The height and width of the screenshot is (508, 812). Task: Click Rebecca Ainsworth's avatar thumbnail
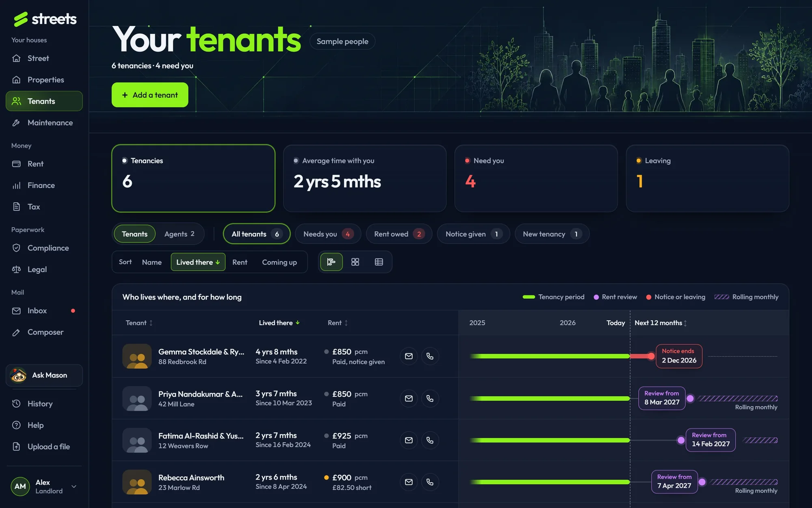coord(137,482)
